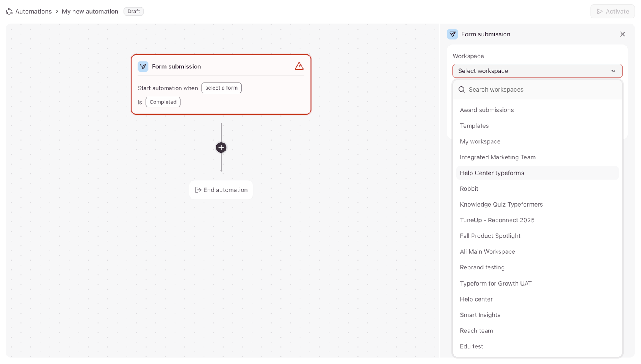The height and width of the screenshot is (364, 641).
Task: Click the plus button to add step
Action: tap(221, 147)
